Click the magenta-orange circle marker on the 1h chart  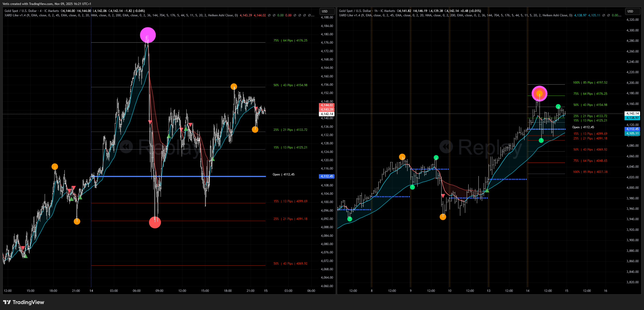pyautogui.click(x=539, y=93)
